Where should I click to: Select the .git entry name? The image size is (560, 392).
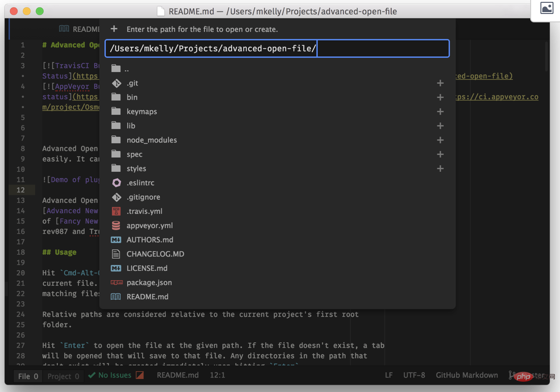click(132, 83)
